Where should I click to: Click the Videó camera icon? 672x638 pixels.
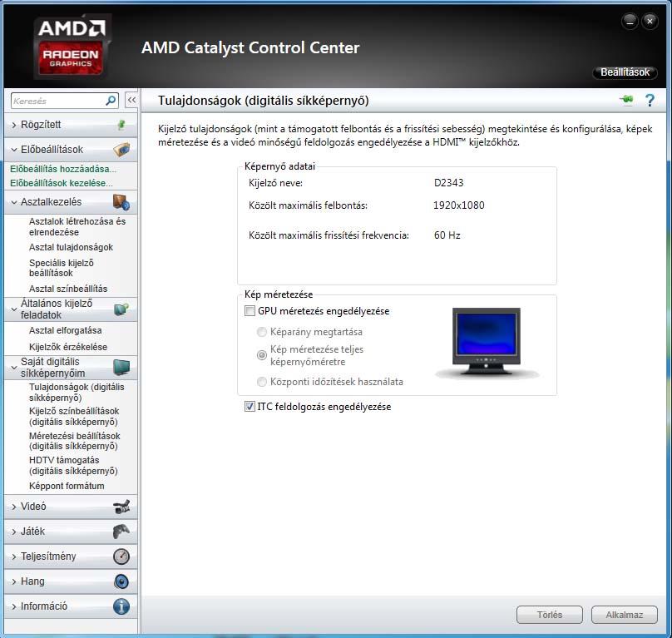pos(121,507)
